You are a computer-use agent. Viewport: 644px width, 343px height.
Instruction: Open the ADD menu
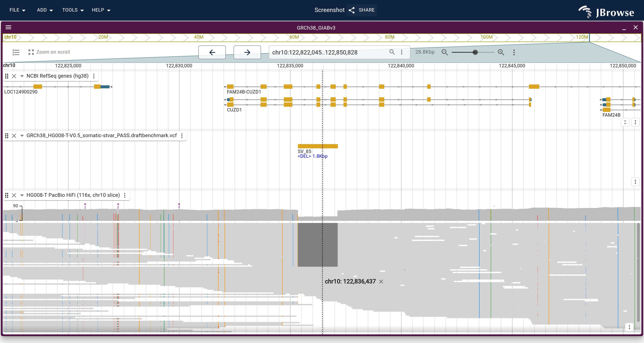(45, 10)
